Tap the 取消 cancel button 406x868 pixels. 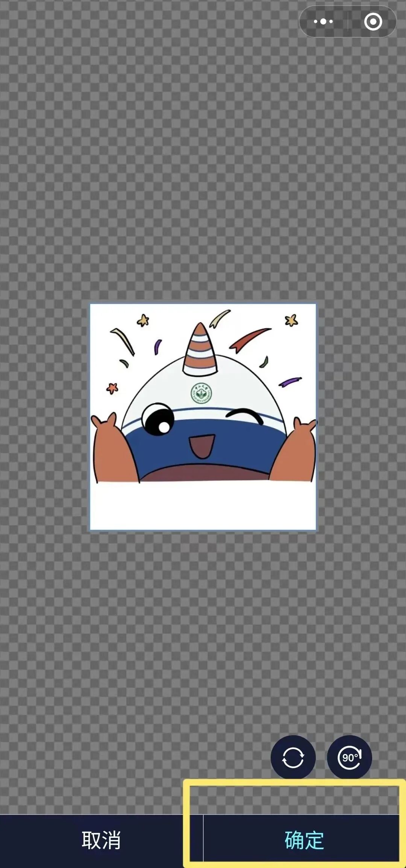tap(101, 841)
